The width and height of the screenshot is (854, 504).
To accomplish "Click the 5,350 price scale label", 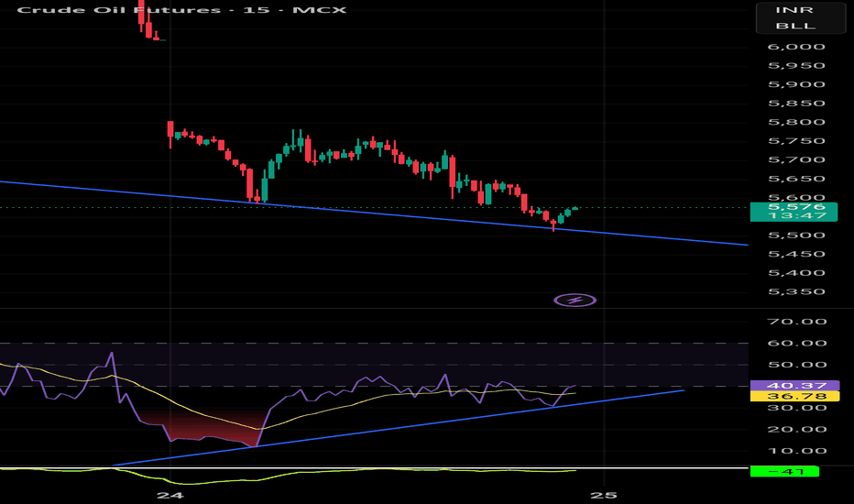I will tap(796, 292).
